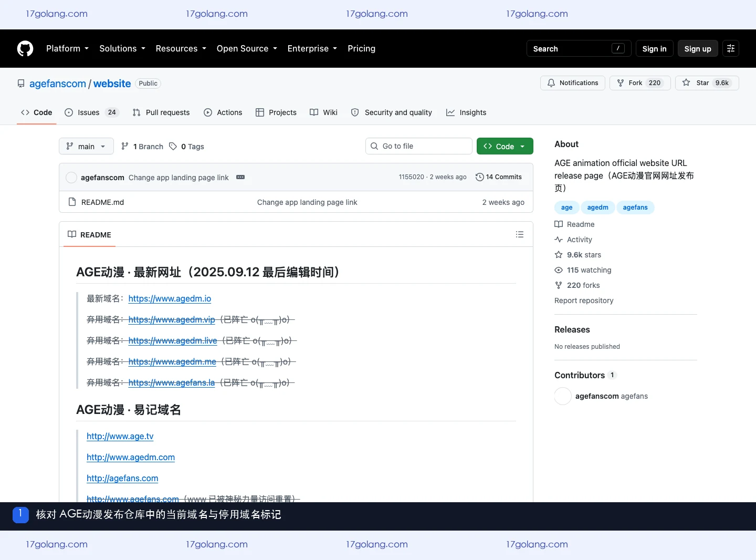The height and width of the screenshot is (560, 756).
Task: Switch to the Issues tab
Action: pos(92,112)
